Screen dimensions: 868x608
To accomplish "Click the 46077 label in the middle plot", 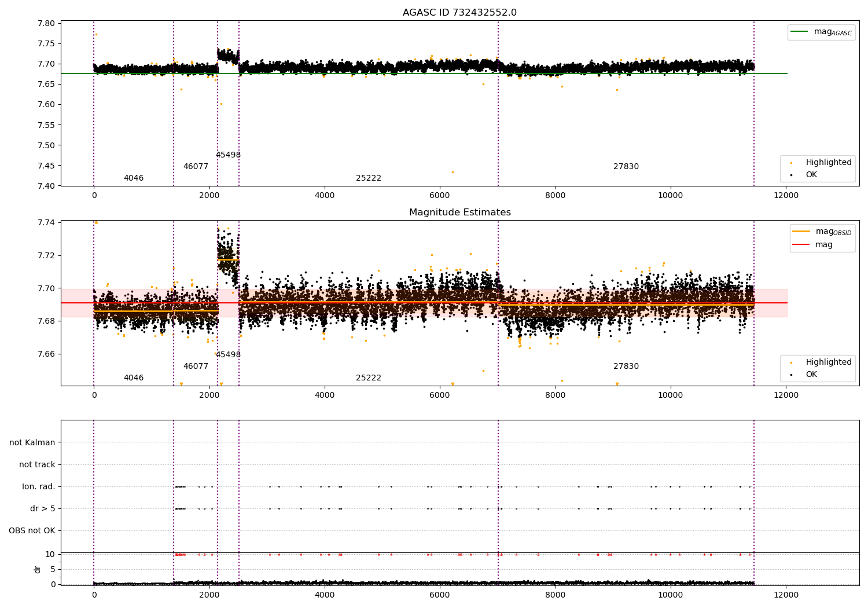I will click(196, 367).
